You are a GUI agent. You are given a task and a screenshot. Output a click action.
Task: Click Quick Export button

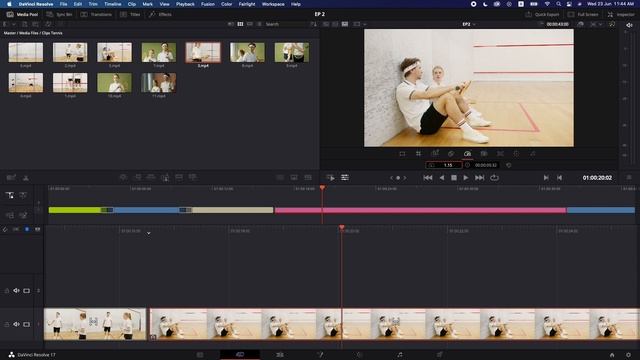(542, 14)
